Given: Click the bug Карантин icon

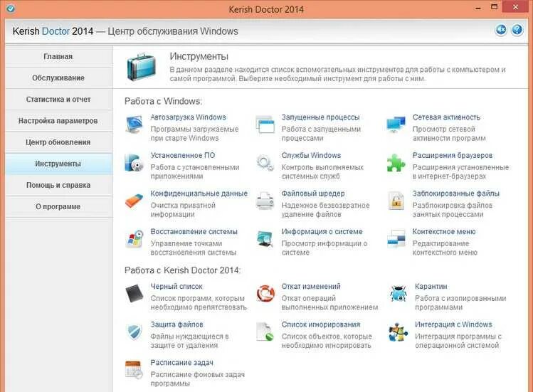Looking at the screenshot, I should pyautogui.click(x=398, y=293).
